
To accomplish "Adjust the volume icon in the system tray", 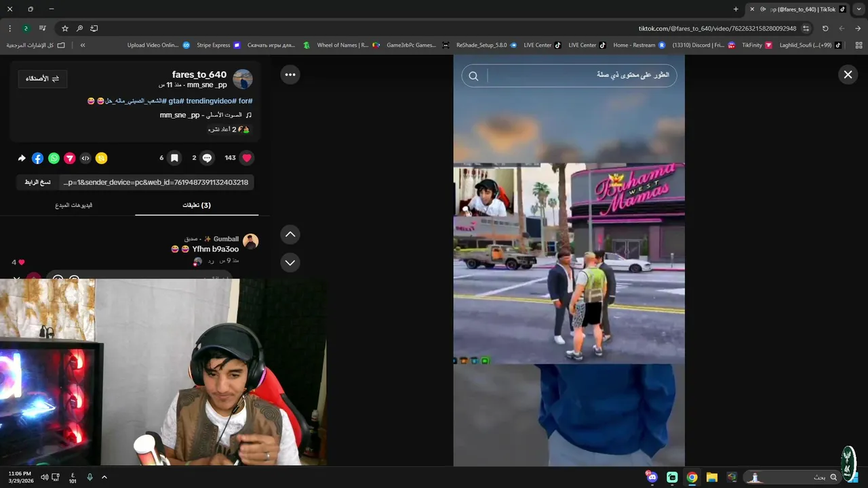I will pyautogui.click(x=45, y=477).
